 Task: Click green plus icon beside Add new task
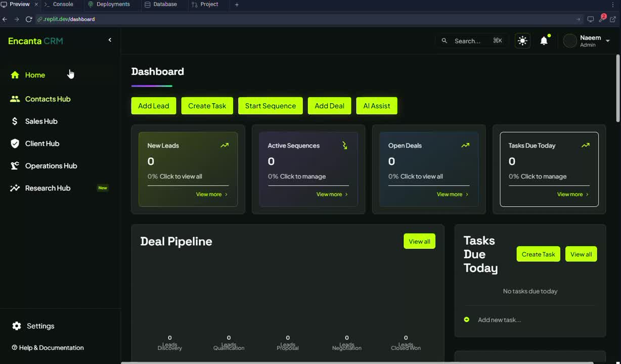tap(467, 320)
